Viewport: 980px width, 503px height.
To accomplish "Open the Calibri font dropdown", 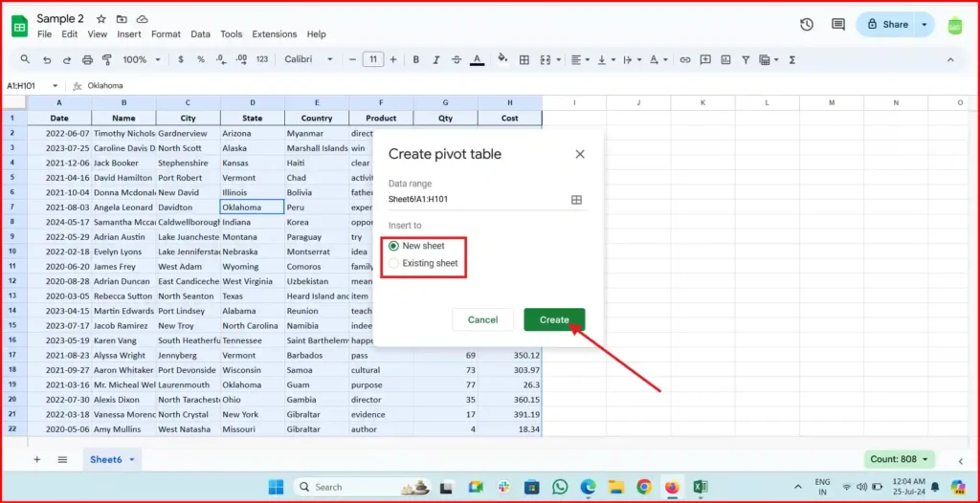I will (309, 60).
